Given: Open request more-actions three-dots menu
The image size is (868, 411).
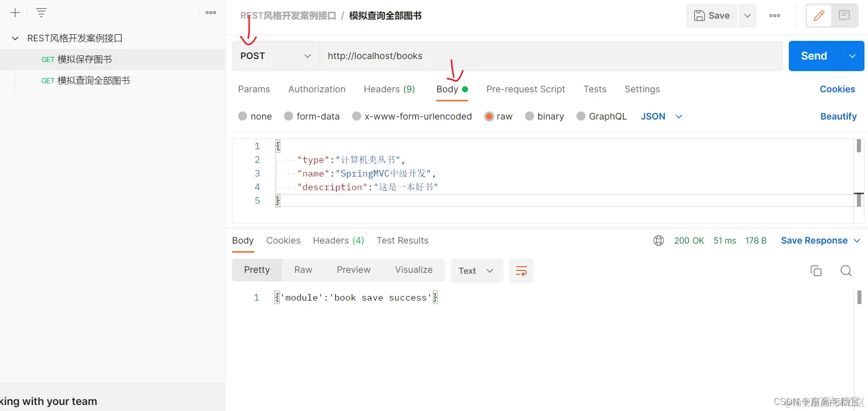Looking at the screenshot, I should click(x=775, y=16).
